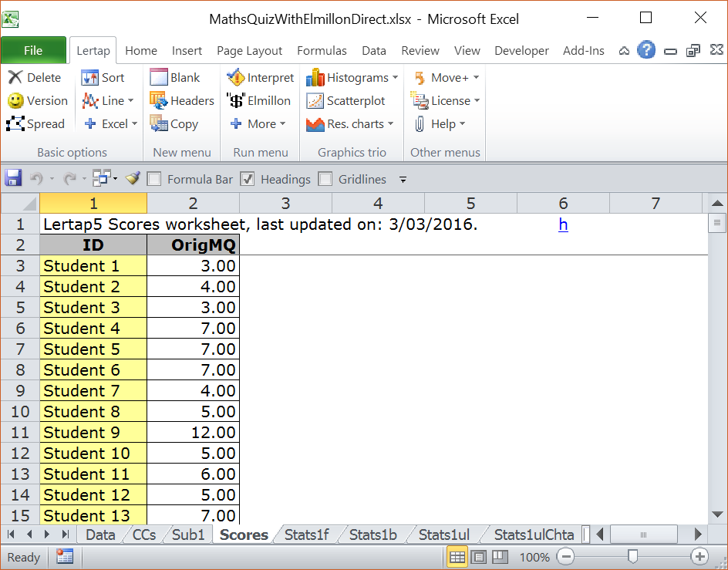Open the CCs sheet tab

144,535
